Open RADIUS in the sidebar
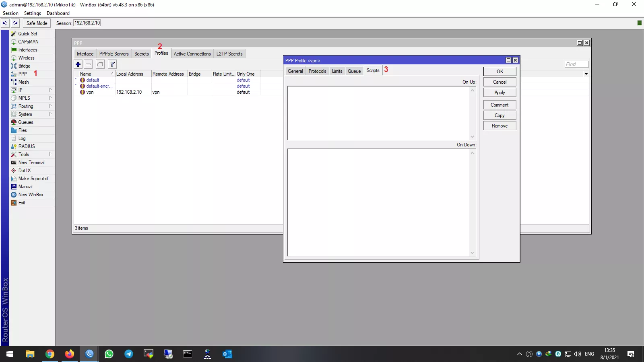 tap(27, 146)
